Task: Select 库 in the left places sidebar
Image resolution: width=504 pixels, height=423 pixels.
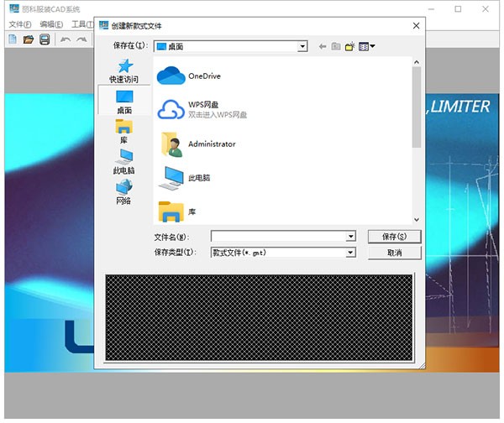Action: point(123,132)
